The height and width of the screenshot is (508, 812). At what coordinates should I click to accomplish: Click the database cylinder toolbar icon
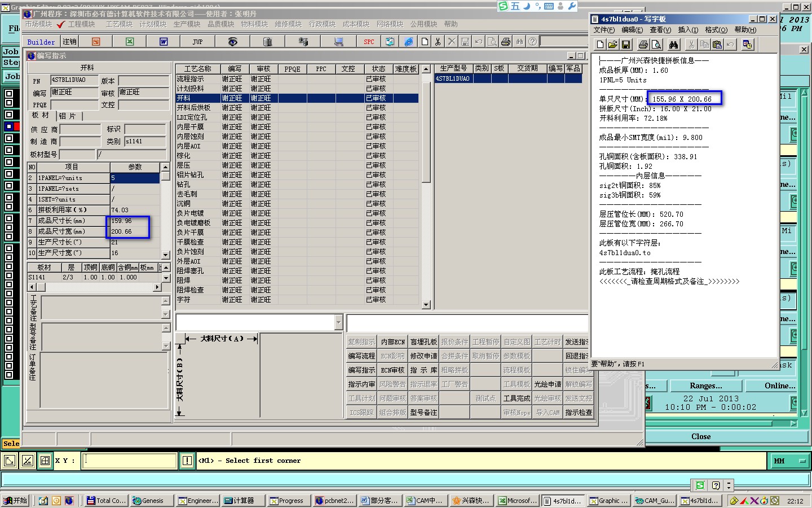coord(267,42)
